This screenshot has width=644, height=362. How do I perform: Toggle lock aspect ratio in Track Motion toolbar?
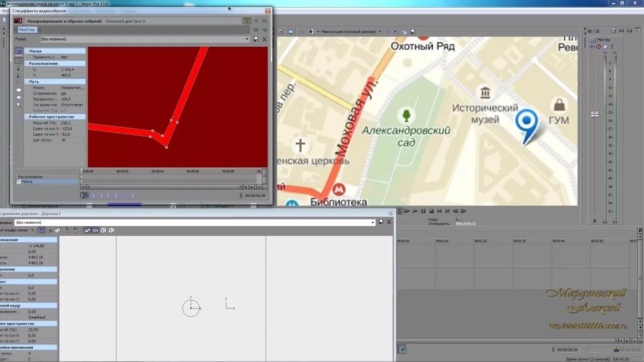[87, 230]
